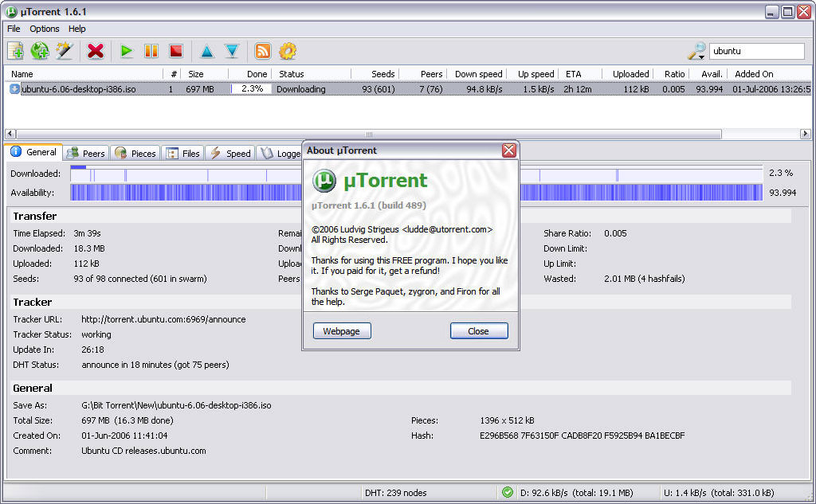Close the About µTorrent dialog with X
This screenshot has width=816, height=504.
[x=508, y=150]
